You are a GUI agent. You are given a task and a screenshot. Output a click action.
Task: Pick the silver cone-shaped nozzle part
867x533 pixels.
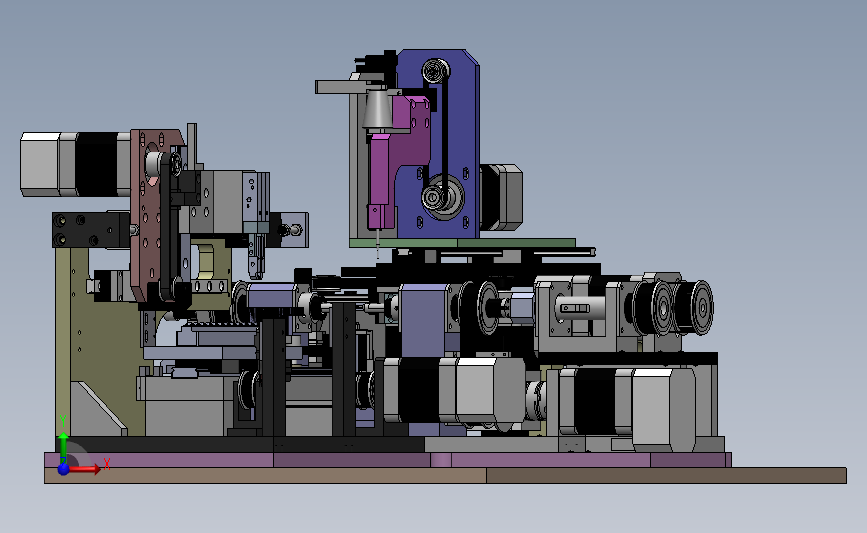377,108
